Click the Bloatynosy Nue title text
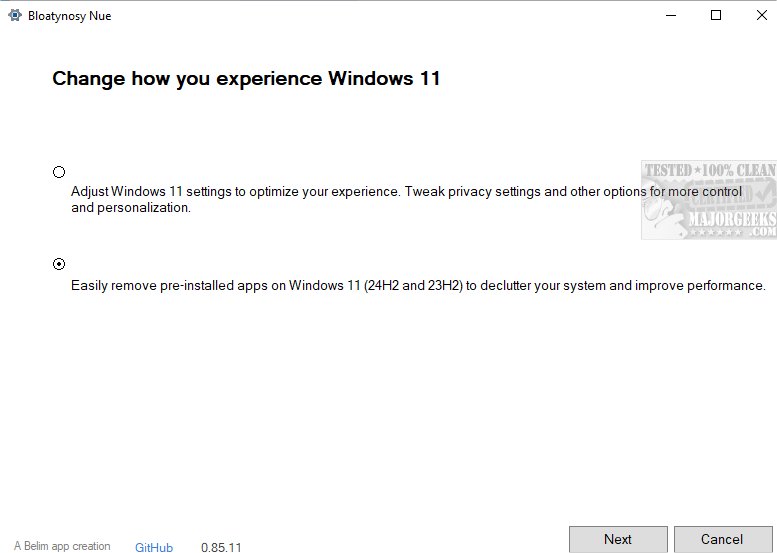777x553 pixels. [71, 16]
